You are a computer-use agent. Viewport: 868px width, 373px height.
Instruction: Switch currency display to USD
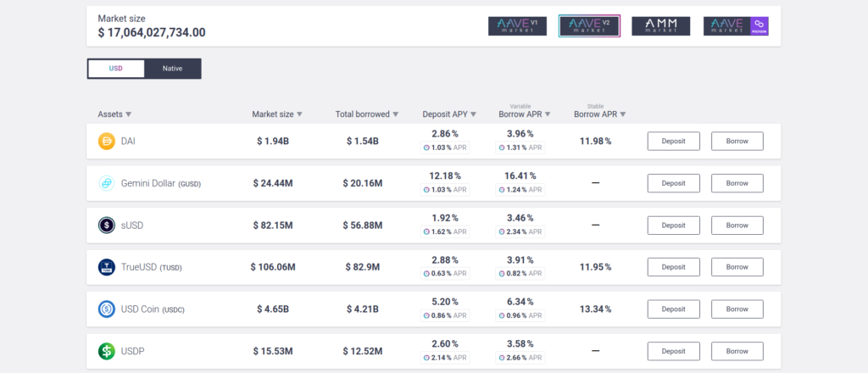tap(116, 69)
